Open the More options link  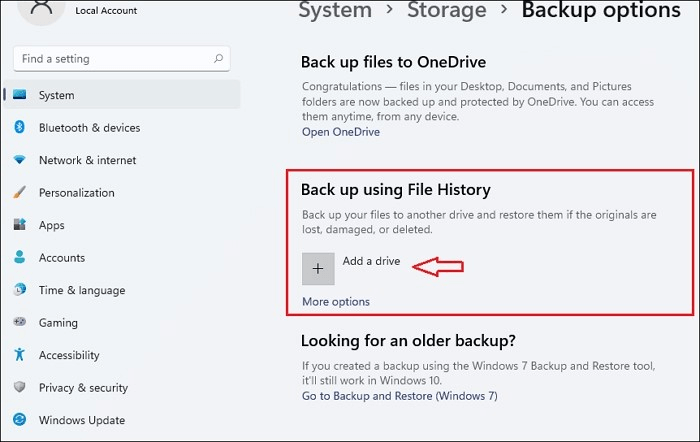pyautogui.click(x=336, y=302)
